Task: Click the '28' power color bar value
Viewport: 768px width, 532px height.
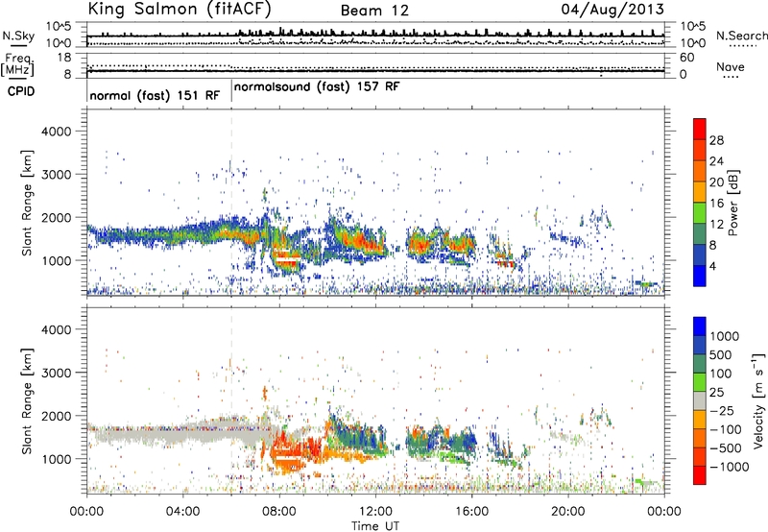Action: click(x=716, y=140)
